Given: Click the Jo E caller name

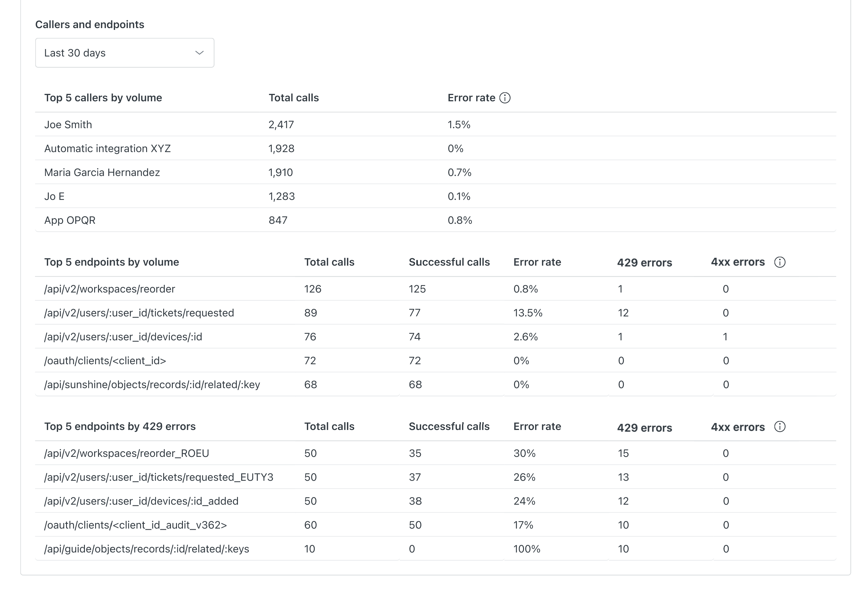Looking at the screenshot, I should click(54, 196).
